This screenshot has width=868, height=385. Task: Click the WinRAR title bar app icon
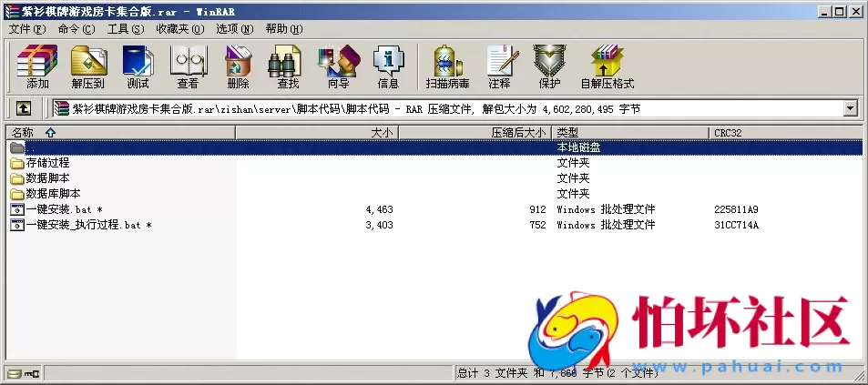pos(11,11)
